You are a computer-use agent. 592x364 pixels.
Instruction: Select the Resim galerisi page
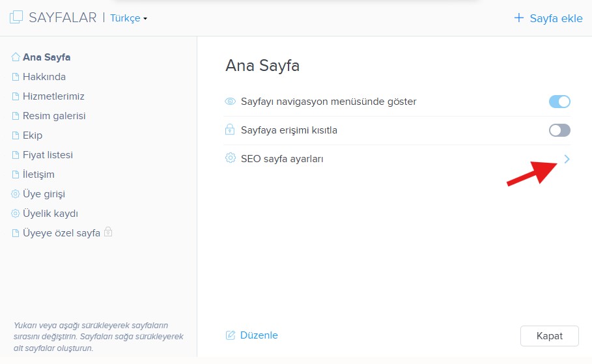coord(54,116)
